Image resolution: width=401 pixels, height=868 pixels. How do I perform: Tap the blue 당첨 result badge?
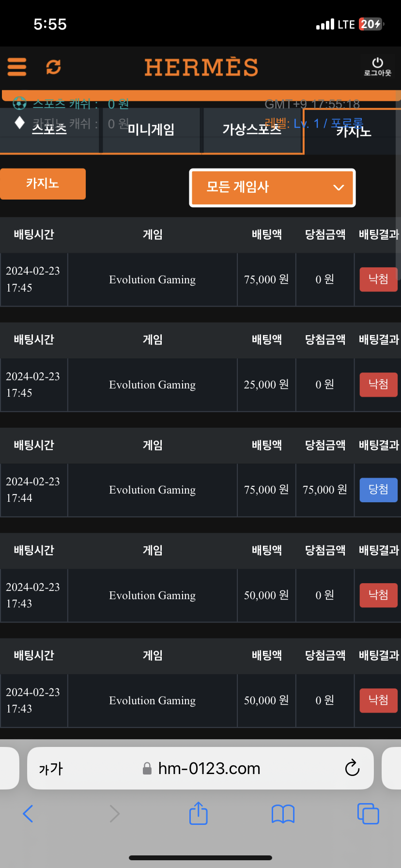pos(378,490)
